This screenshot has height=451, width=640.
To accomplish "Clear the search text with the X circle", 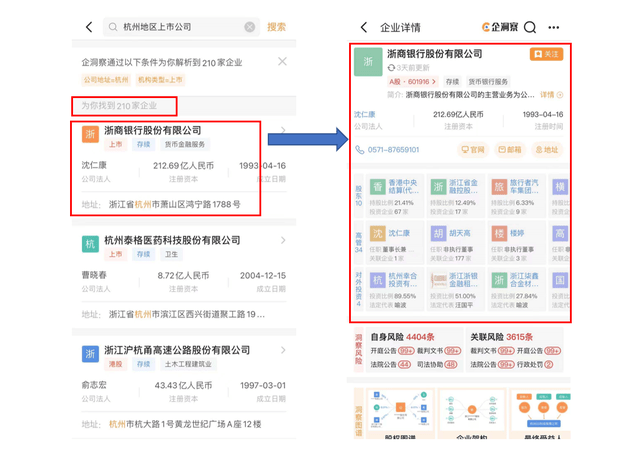I will coord(249,27).
